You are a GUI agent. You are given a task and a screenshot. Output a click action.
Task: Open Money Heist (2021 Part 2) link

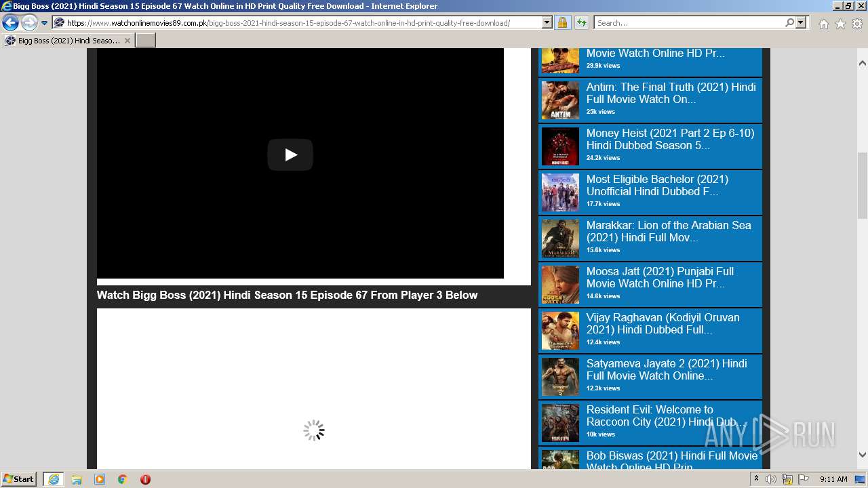coord(671,139)
